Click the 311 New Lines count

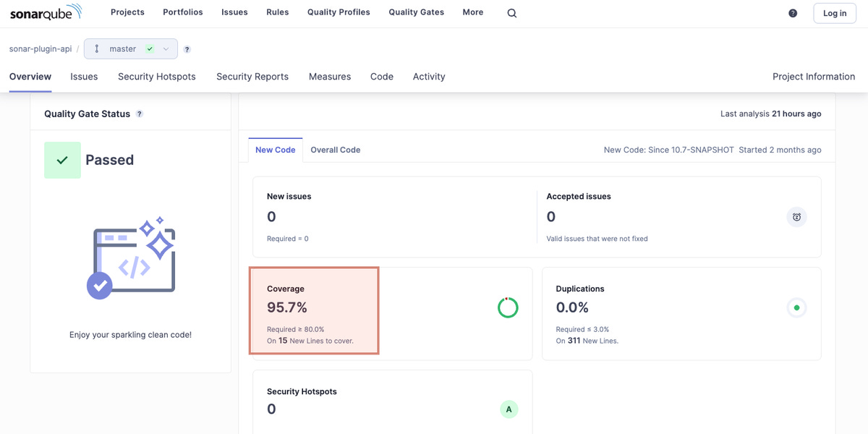click(575, 341)
